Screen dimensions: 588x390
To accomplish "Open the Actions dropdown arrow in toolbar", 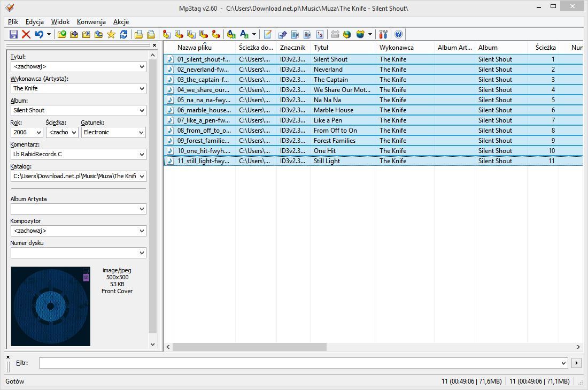I will click(x=254, y=35).
